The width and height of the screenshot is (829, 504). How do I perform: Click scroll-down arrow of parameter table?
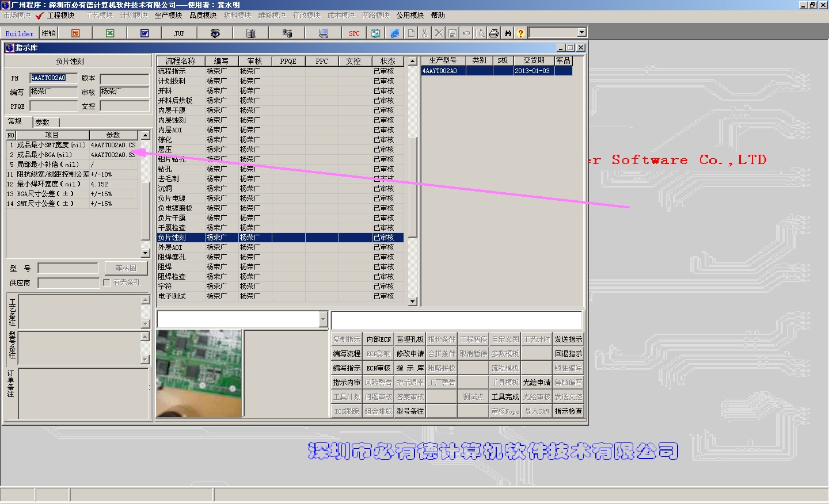tap(146, 253)
